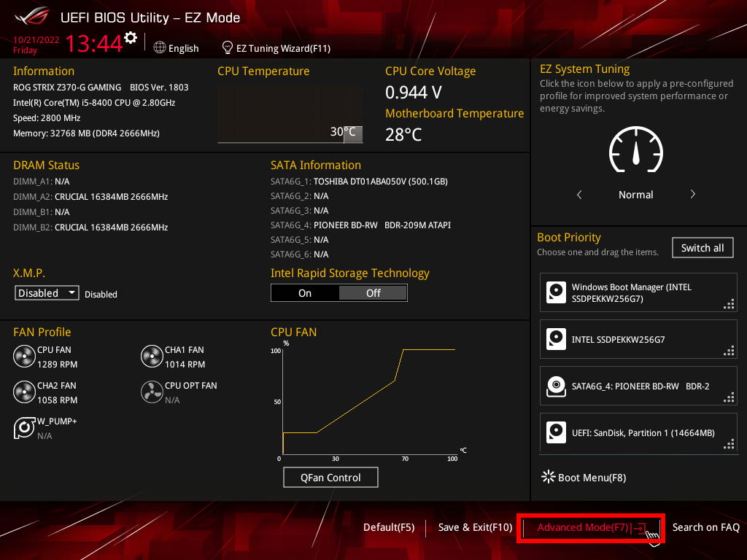
Task: Click DIMM_A2 CRUCIAL 16384MB entry
Action: (90, 197)
